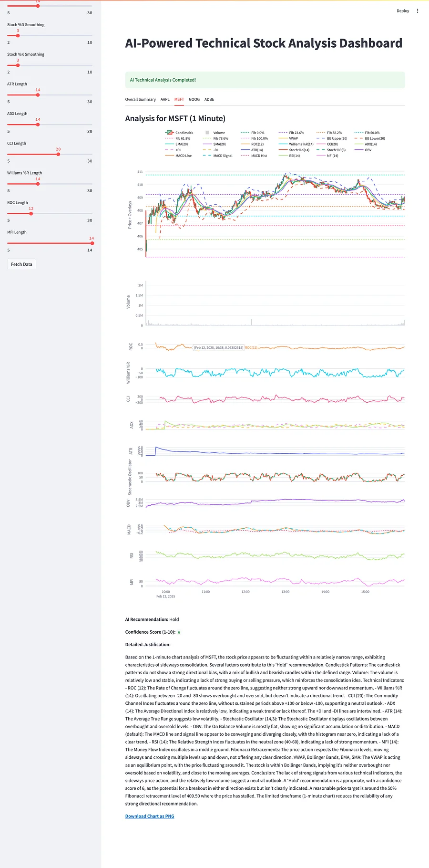Open the AAPL tab
Image resolution: width=429 pixels, height=868 pixels.
(x=165, y=100)
